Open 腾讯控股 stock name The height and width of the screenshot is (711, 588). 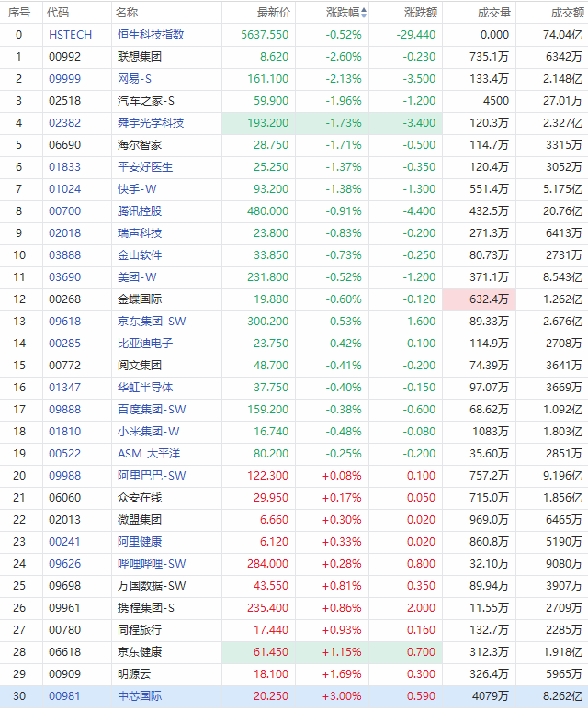point(140,211)
